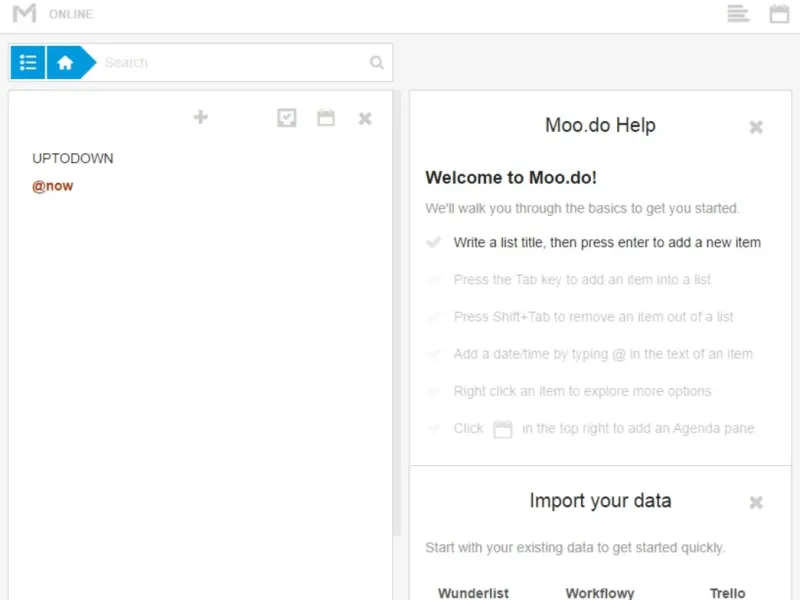Check the 'Right click an item' step
The image size is (800, 600).
[434, 391]
